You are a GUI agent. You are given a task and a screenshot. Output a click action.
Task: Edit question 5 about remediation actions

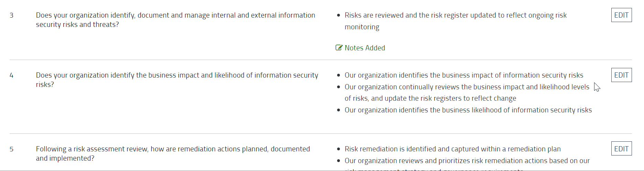[x=621, y=149]
